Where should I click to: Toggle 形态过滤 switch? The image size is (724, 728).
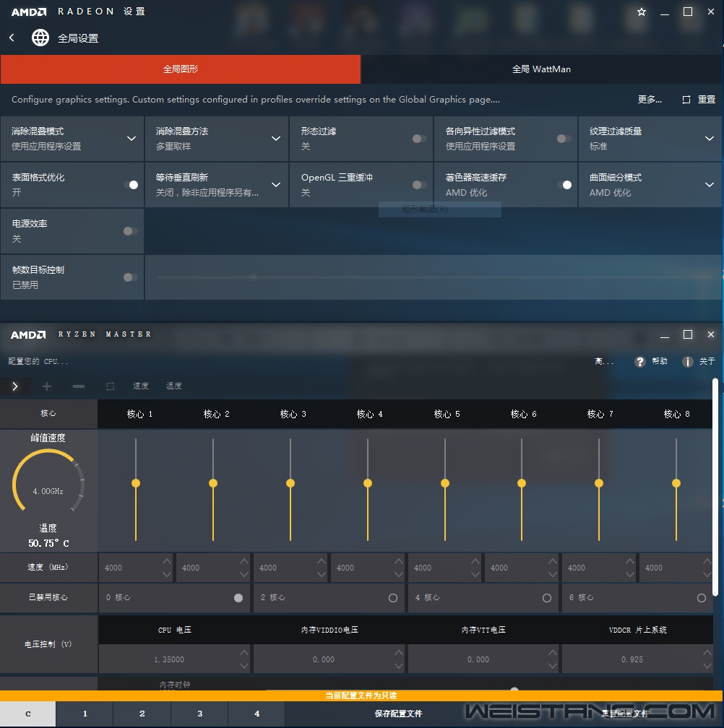click(x=419, y=139)
